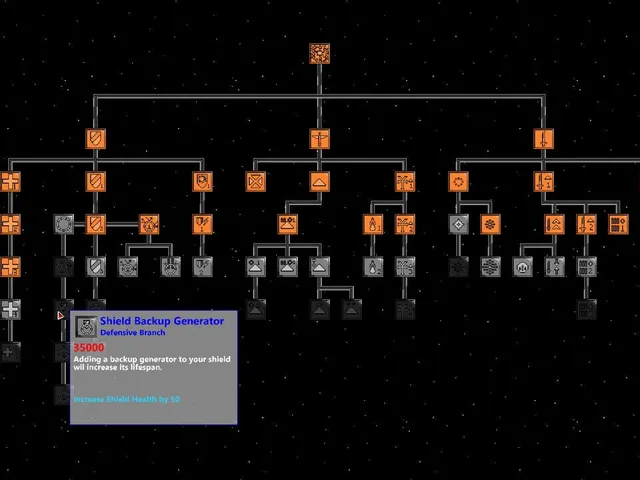
Task: Select the orange branching-arrows level 2 node
Action: click(x=405, y=224)
